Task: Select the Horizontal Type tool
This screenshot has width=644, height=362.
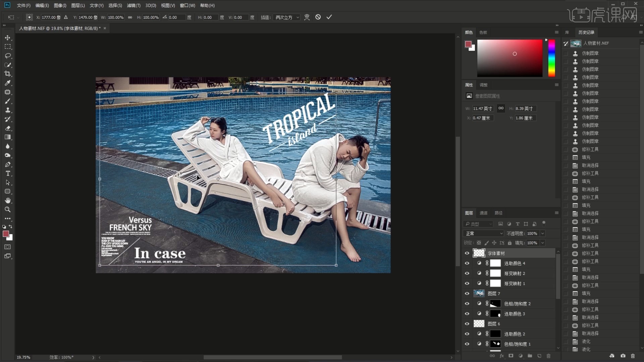Action: click(x=8, y=174)
